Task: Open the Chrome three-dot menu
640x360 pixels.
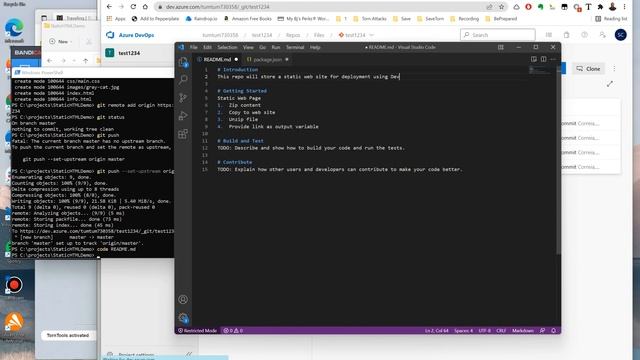Action: tap(624, 7)
